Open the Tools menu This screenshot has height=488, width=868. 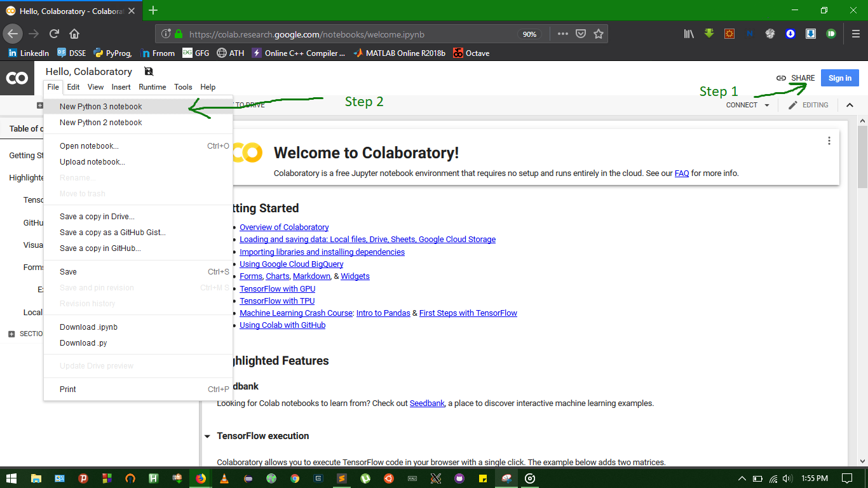click(x=183, y=87)
